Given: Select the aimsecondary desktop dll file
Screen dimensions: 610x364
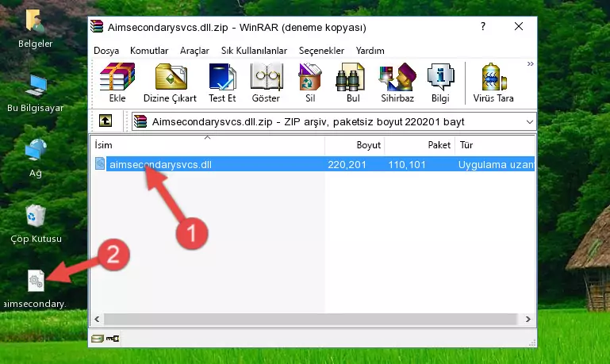Looking at the screenshot, I should (x=35, y=289).
